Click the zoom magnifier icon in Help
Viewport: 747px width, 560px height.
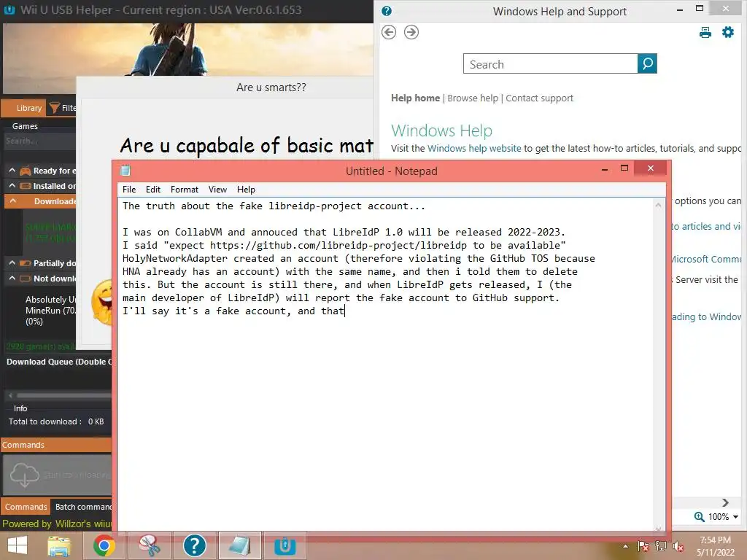pyautogui.click(x=699, y=517)
